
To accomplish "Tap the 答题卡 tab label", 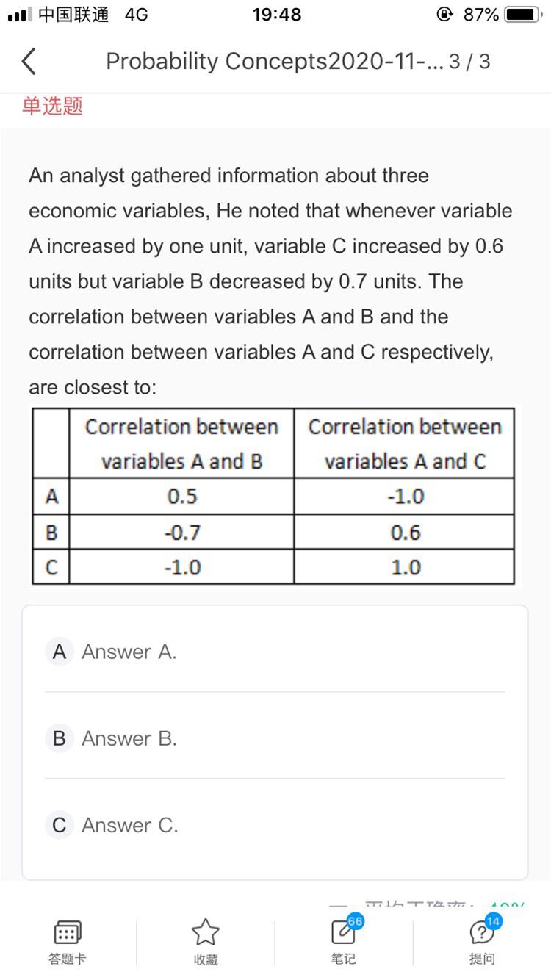I will (x=68, y=959).
